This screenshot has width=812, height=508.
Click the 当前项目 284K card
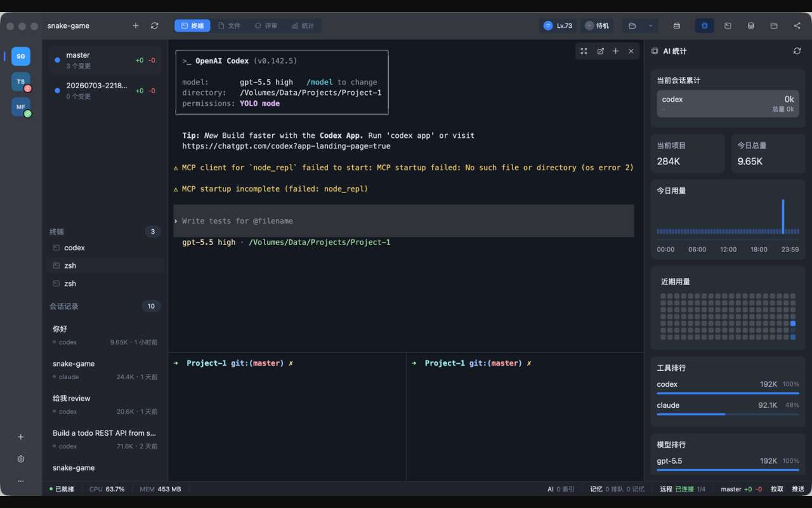pos(688,154)
